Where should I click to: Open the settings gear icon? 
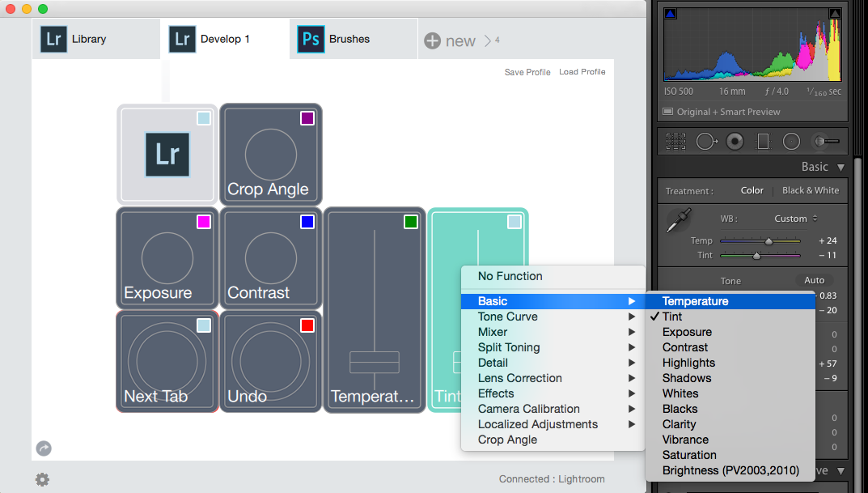click(x=43, y=479)
